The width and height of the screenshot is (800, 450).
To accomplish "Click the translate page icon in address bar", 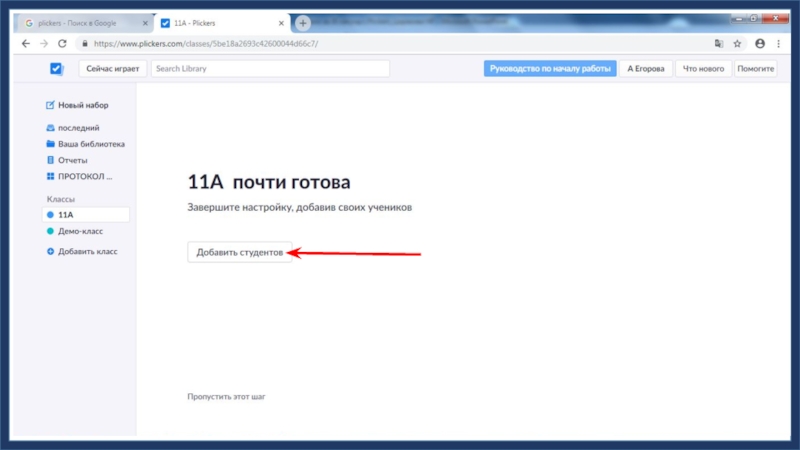I will [x=718, y=44].
